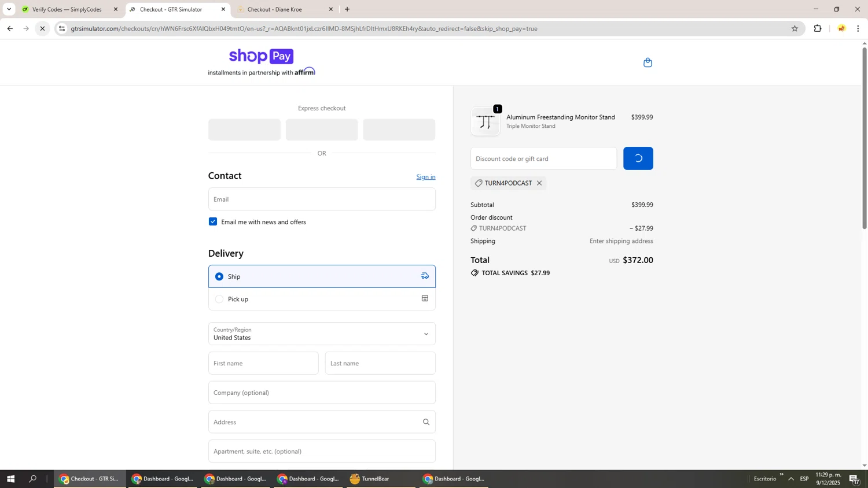View site information icon in address bar
The image size is (868, 488).
click(62, 28)
